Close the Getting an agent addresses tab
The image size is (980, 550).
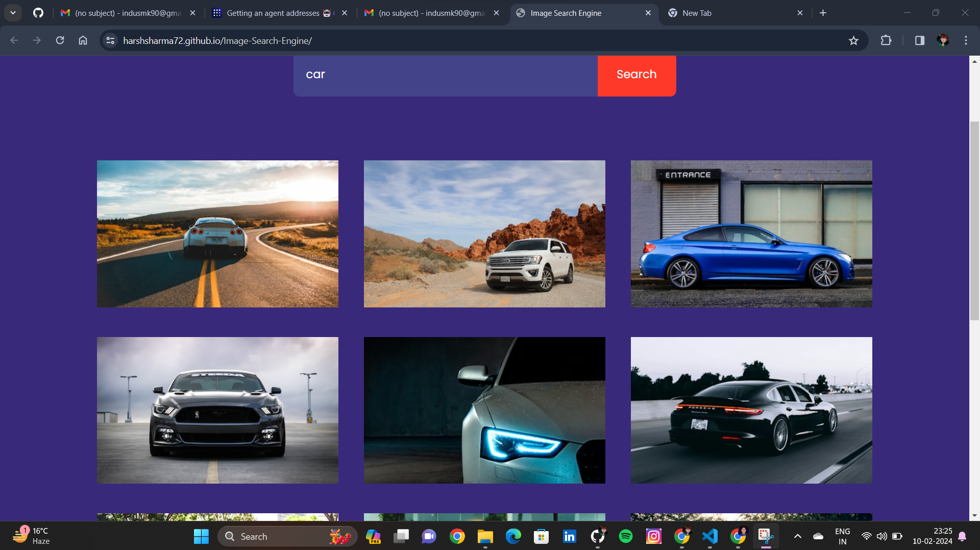pos(345,13)
